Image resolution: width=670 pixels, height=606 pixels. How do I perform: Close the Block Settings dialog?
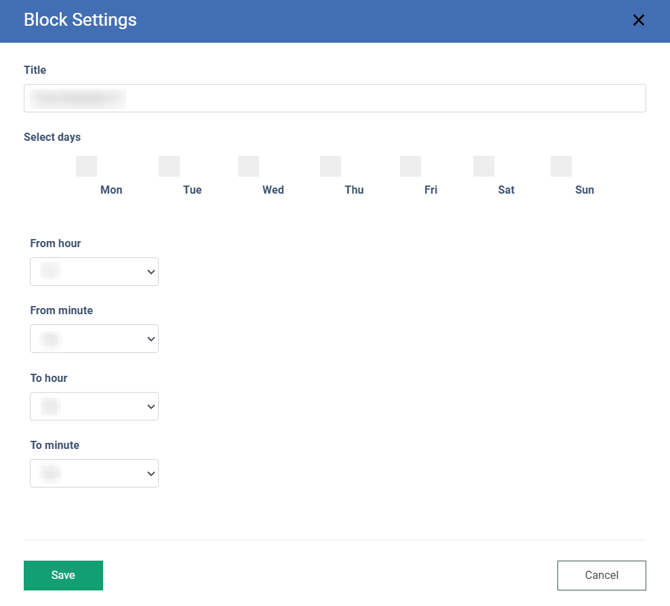point(638,20)
